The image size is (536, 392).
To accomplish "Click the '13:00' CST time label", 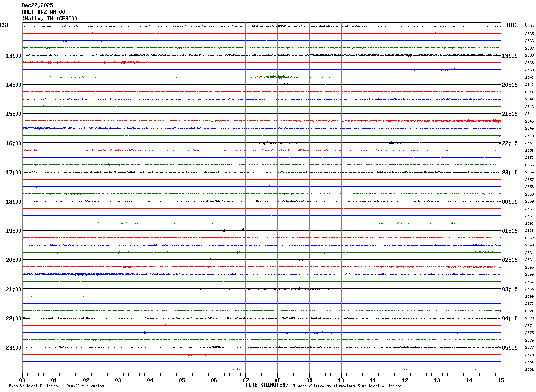I will point(13,56).
